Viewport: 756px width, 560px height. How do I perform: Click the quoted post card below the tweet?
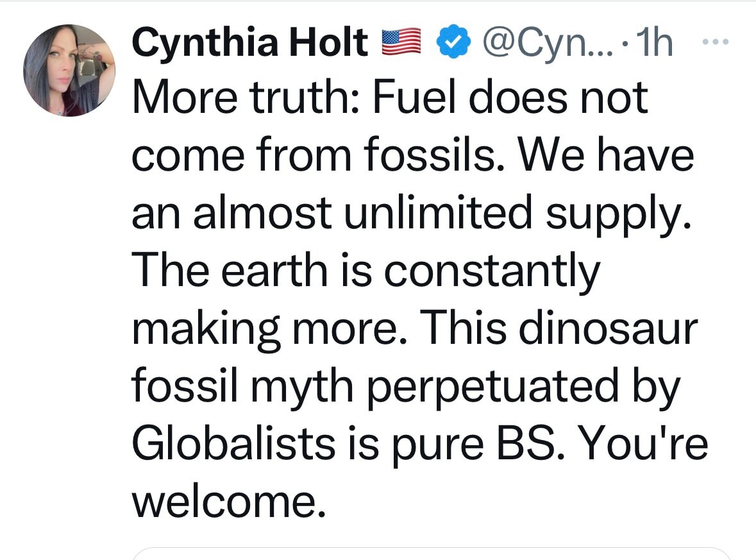pos(433,553)
